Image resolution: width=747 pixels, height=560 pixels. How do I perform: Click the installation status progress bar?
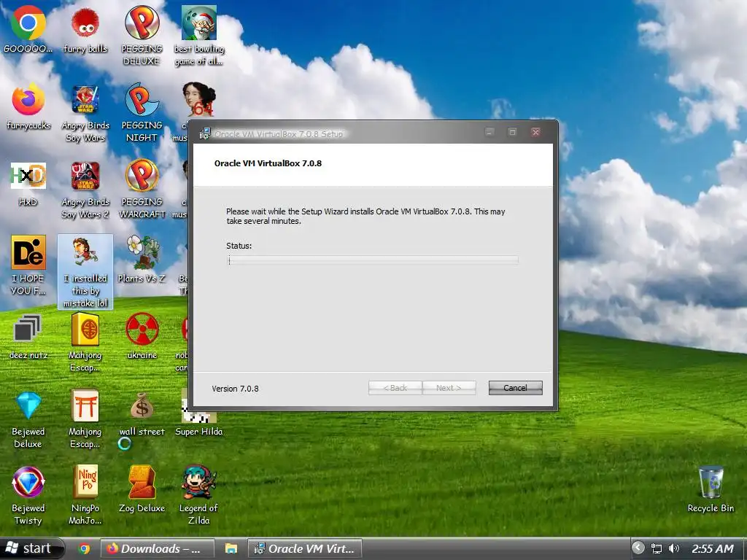click(373, 260)
